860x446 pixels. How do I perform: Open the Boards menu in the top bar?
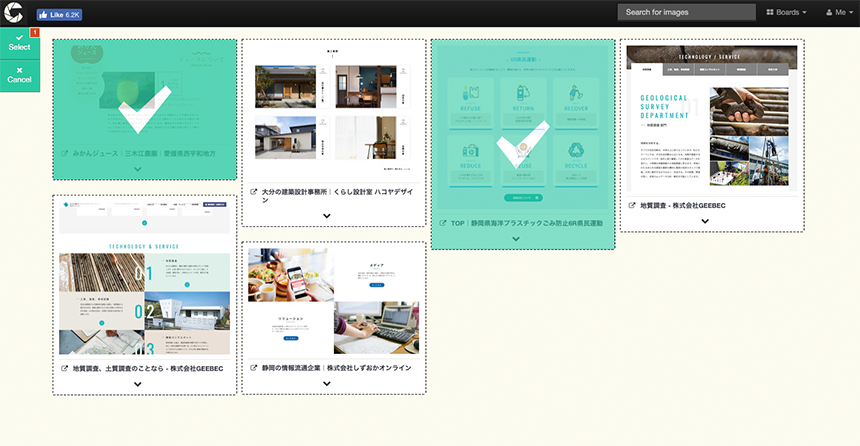coord(786,12)
